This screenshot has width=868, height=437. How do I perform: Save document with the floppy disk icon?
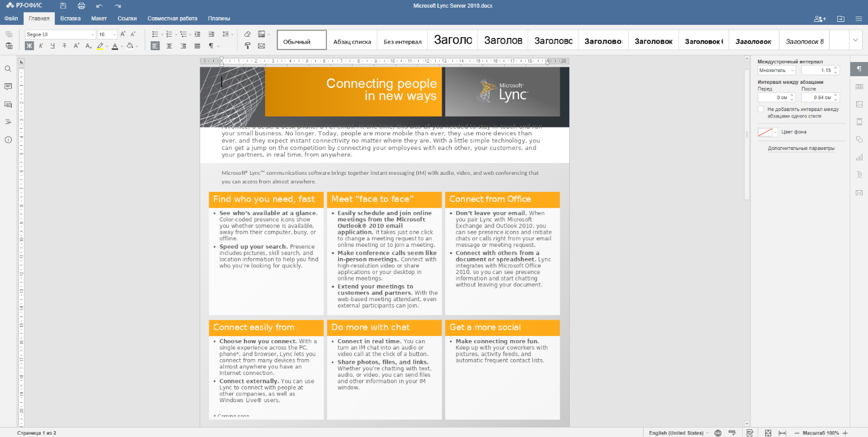[x=63, y=5]
